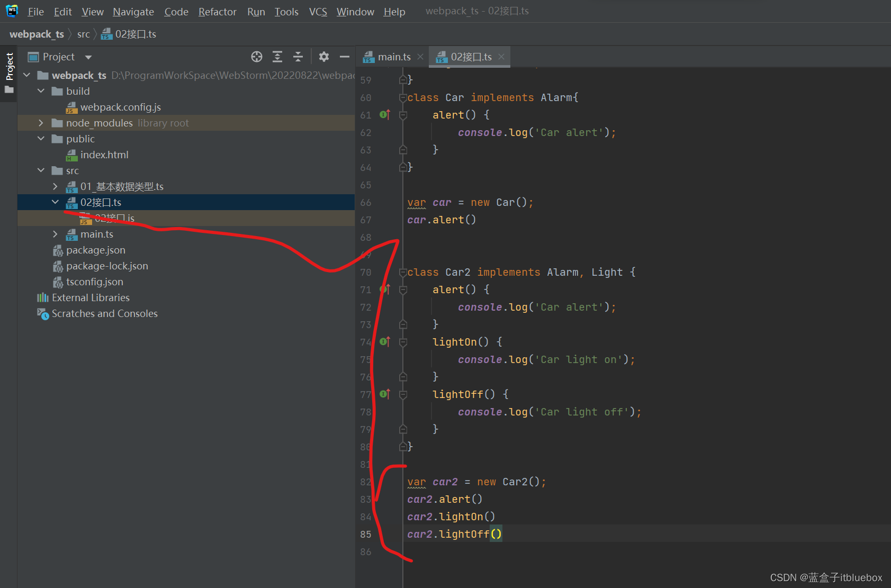Open the Navigate menu
This screenshot has width=891, height=588.
[133, 12]
